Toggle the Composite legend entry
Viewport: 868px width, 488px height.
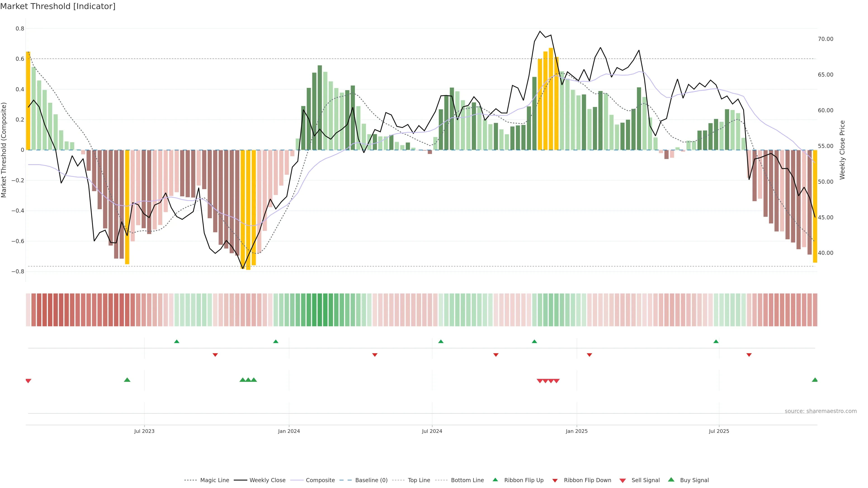click(320, 480)
